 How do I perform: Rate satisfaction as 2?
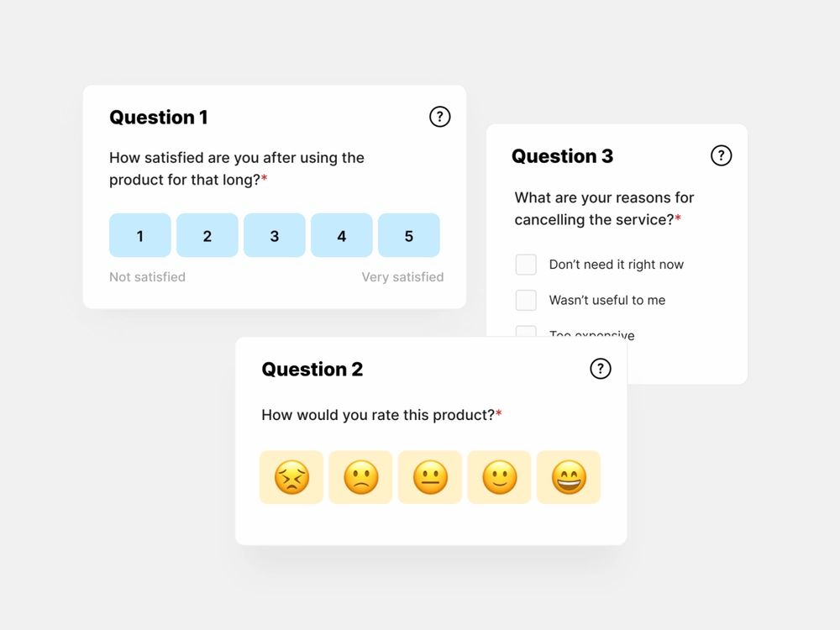click(x=207, y=235)
